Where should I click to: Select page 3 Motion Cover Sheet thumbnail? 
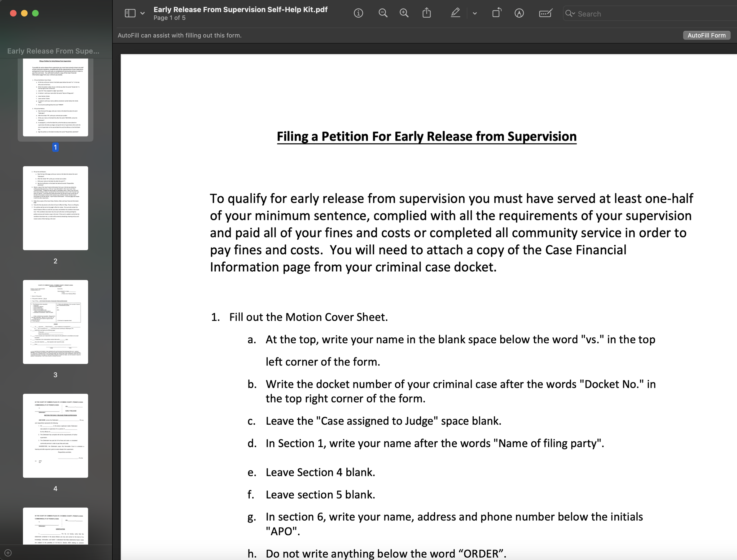pyautogui.click(x=55, y=322)
